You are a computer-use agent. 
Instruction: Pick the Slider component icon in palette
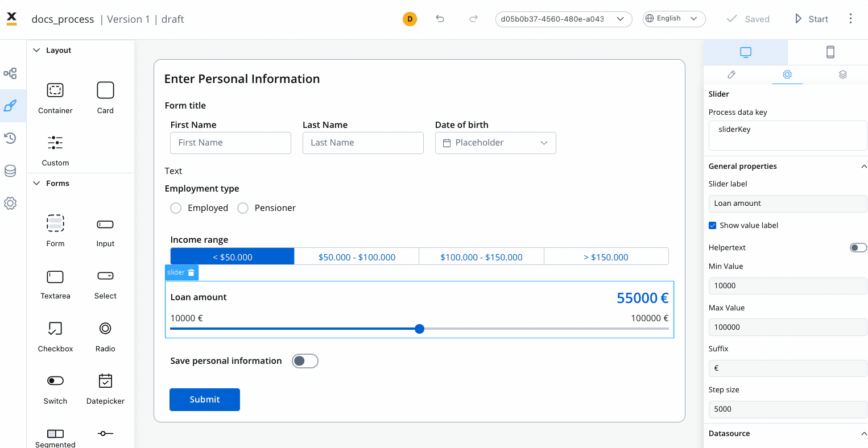[x=105, y=433]
